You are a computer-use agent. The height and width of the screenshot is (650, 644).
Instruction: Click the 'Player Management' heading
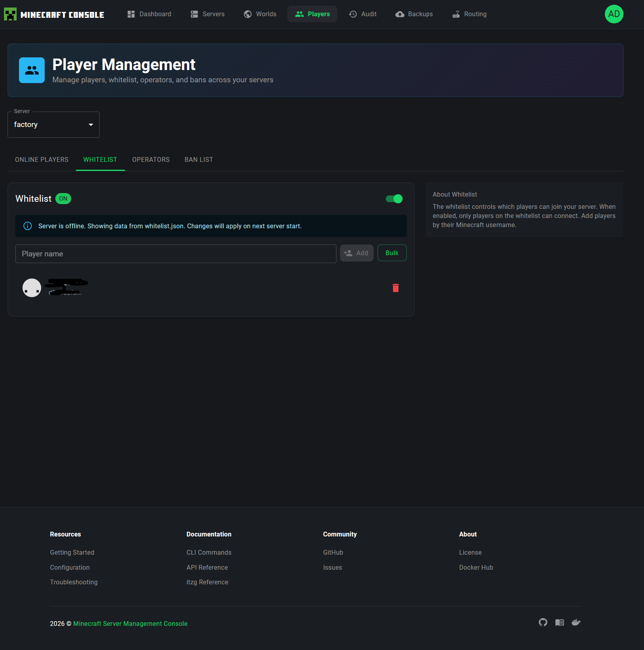(124, 64)
